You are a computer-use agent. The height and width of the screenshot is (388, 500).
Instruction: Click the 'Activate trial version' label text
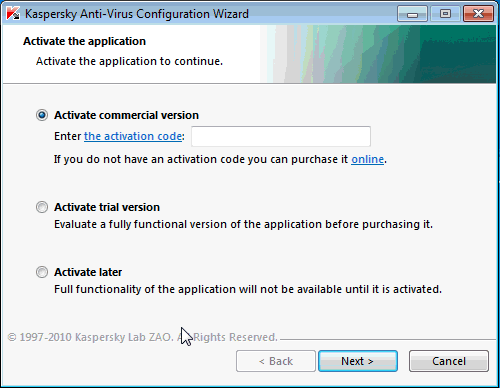(x=107, y=207)
